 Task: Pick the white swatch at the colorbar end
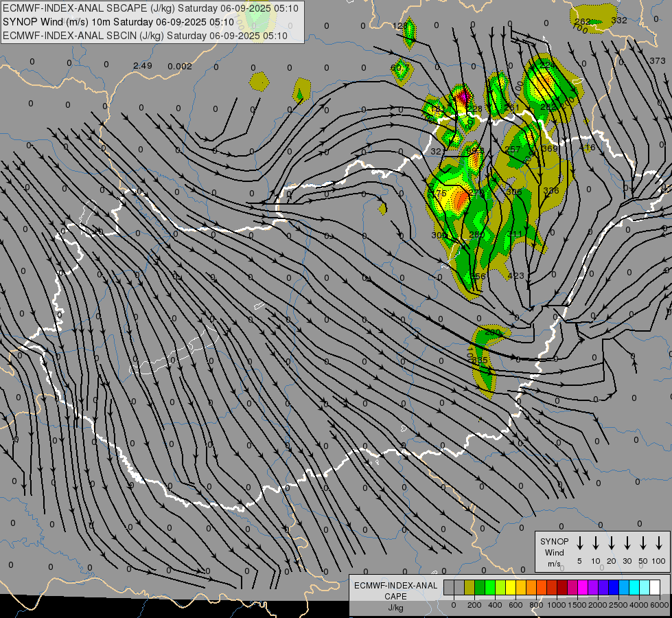click(655, 588)
